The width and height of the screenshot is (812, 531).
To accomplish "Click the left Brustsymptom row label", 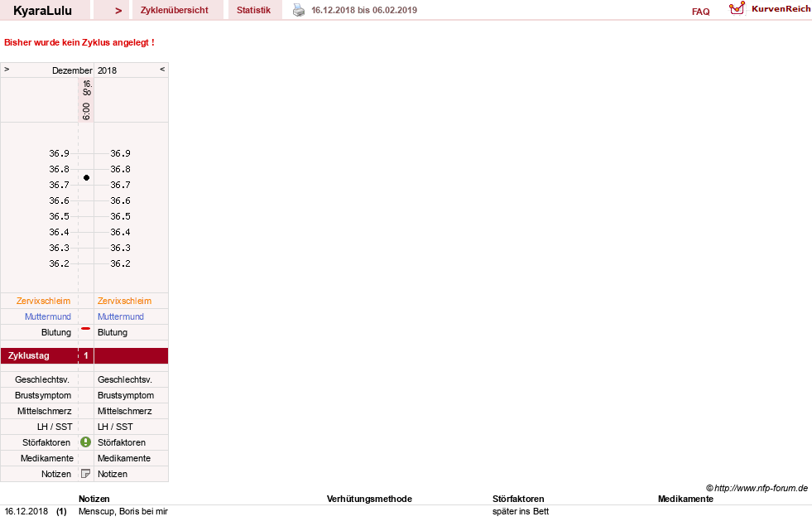I will coord(43,395).
